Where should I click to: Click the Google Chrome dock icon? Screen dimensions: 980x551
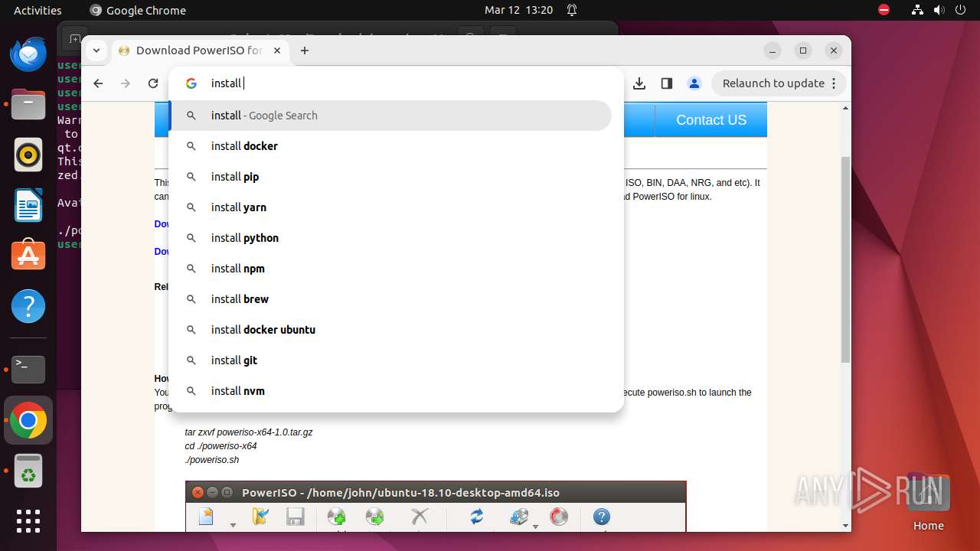[28, 420]
